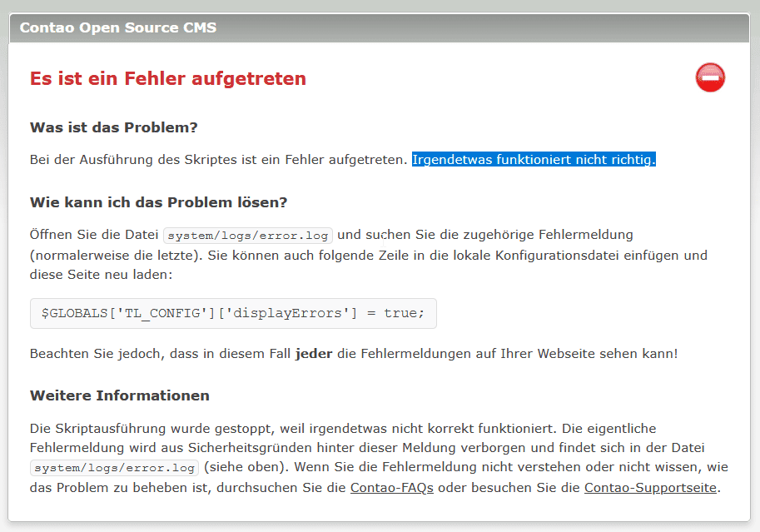This screenshot has height=532, width=760.
Task: Click the 'Wie kann ich das Problem lösen?' heading
Action: click(158, 202)
